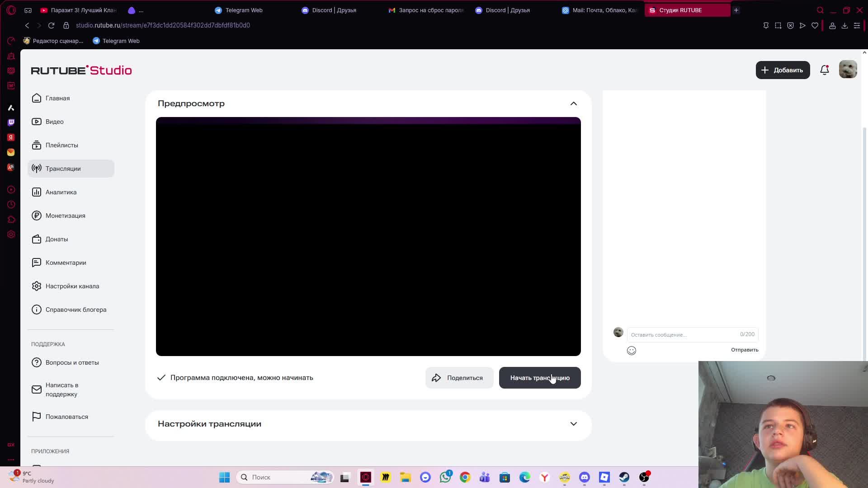This screenshot has height=488, width=868.
Task: Open the profile avatar menu
Action: point(848,70)
